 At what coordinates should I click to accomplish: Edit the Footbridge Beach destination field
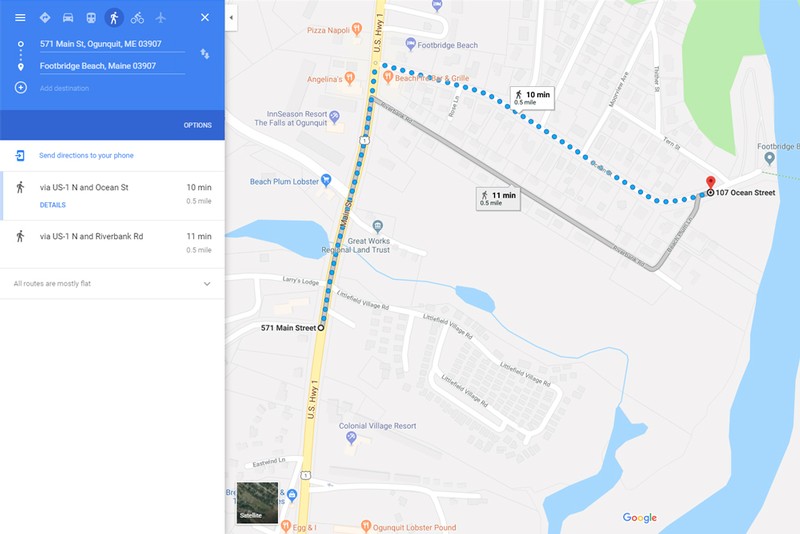[112, 66]
